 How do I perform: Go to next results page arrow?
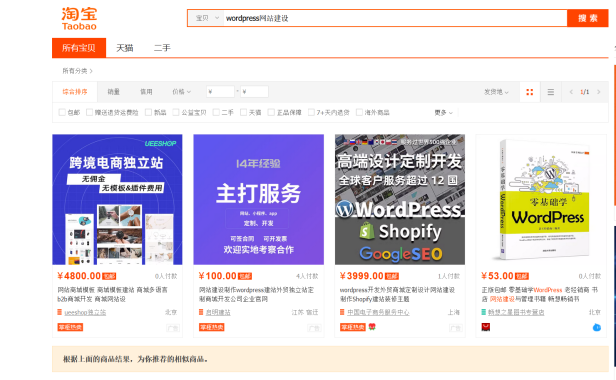(x=599, y=92)
